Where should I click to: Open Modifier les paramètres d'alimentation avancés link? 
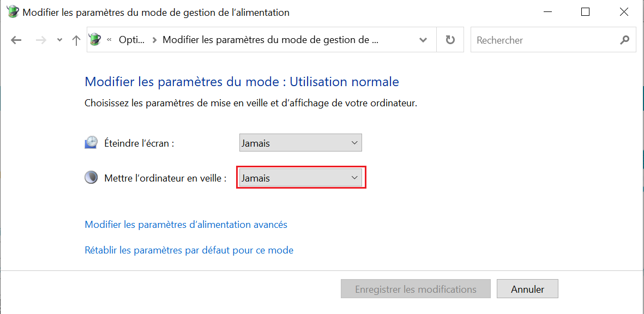(x=185, y=225)
